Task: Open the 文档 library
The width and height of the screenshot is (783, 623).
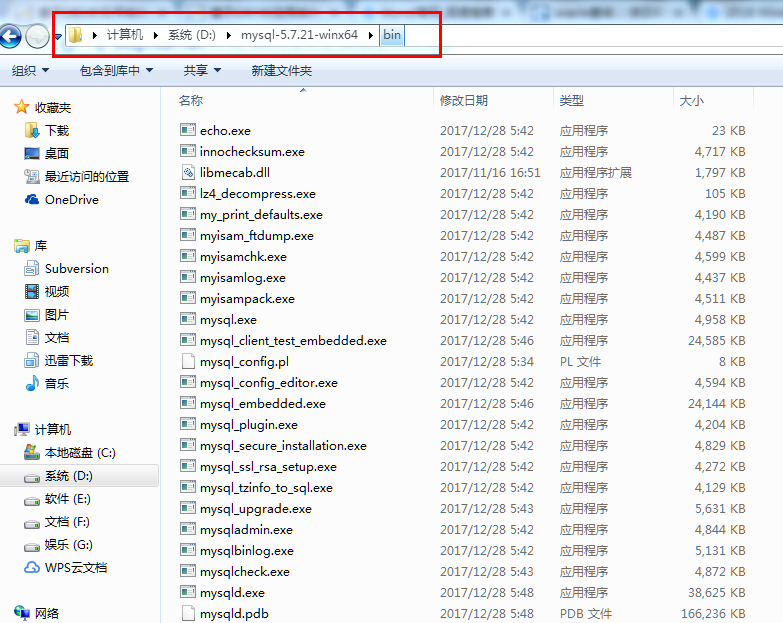Action: pyautogui.click(x=47, y=337)
